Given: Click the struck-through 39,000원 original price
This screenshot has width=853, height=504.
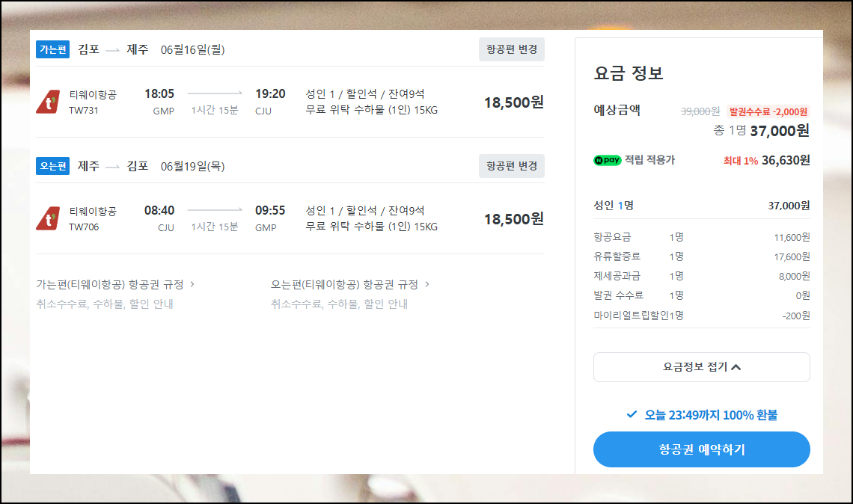Looking at the screenshot, I should click(x=700, y=111).
